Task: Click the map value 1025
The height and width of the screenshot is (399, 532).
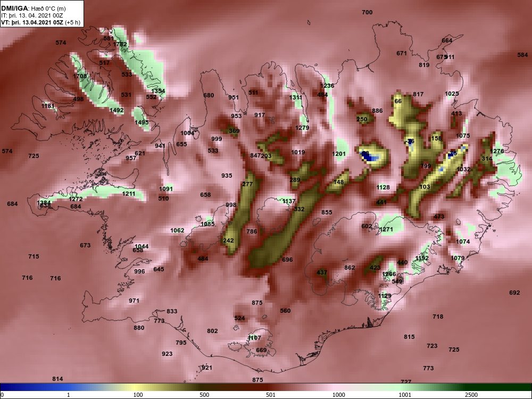Action: click(452, 94)
